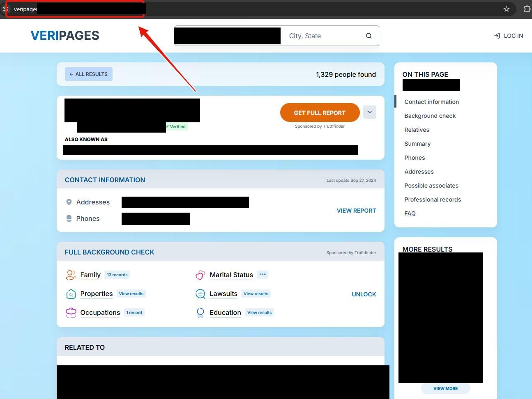
Task: Jump to Addresses section in sidebar
Action: [419, 172]
